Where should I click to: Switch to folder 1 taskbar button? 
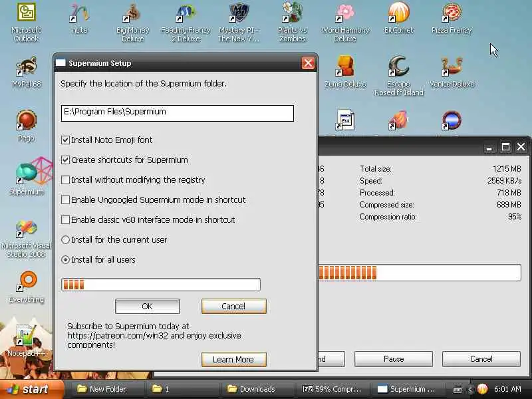(184, 389)
